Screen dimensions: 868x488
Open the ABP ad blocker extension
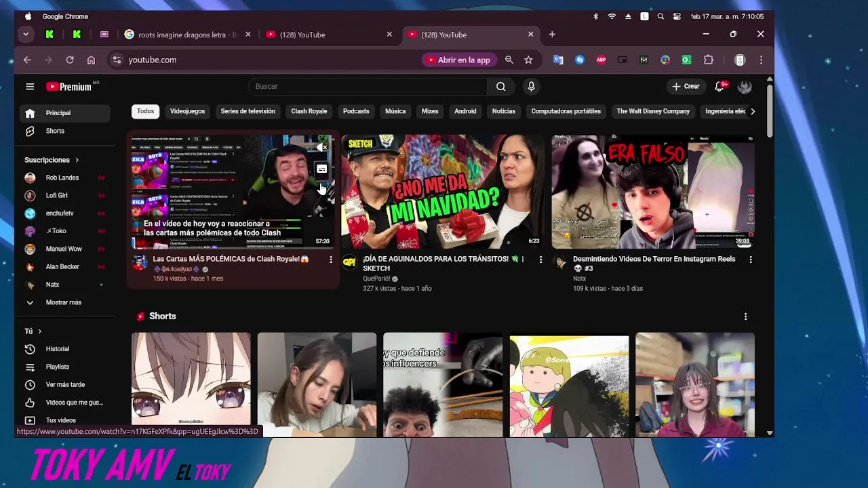click(601, 60)
